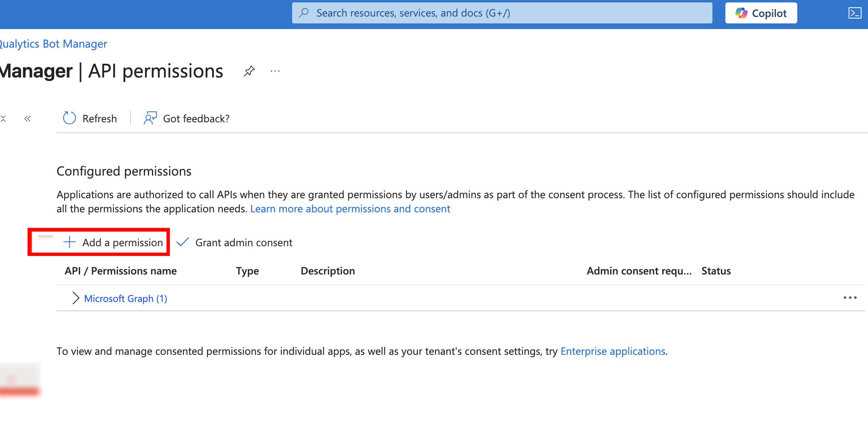The image size is (868, 442).
Task: Click Add a permission
Action: pyautogui.click(x=122, y=242)
